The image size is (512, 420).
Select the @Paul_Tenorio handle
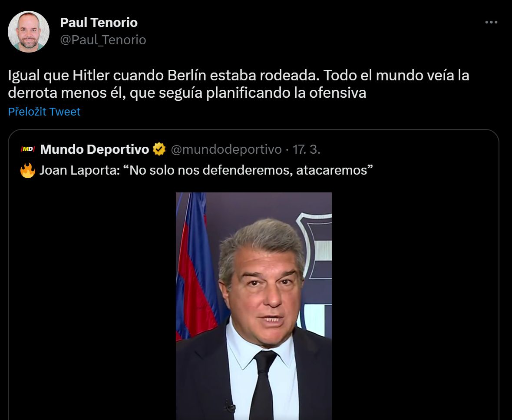pos(103,40)
